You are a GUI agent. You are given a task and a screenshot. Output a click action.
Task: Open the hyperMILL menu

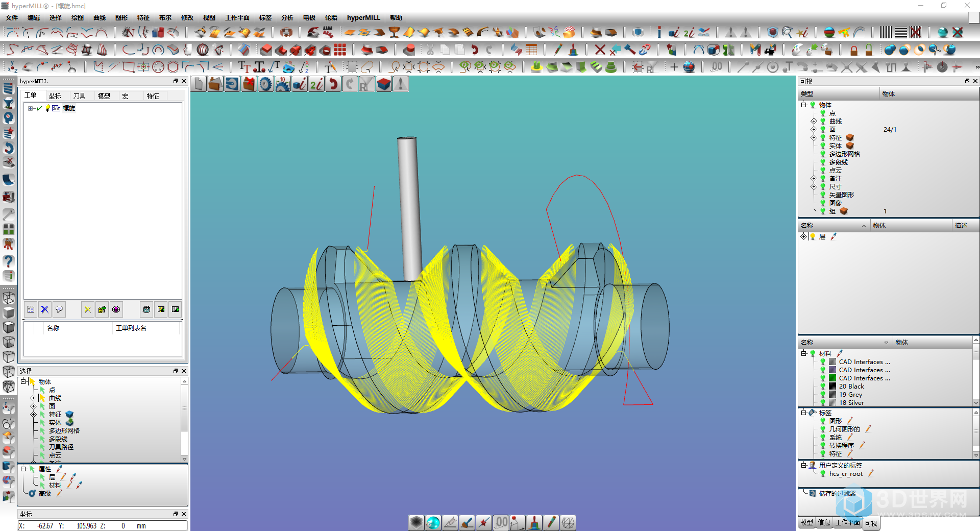pyautogui.click(x=363, y=18)
